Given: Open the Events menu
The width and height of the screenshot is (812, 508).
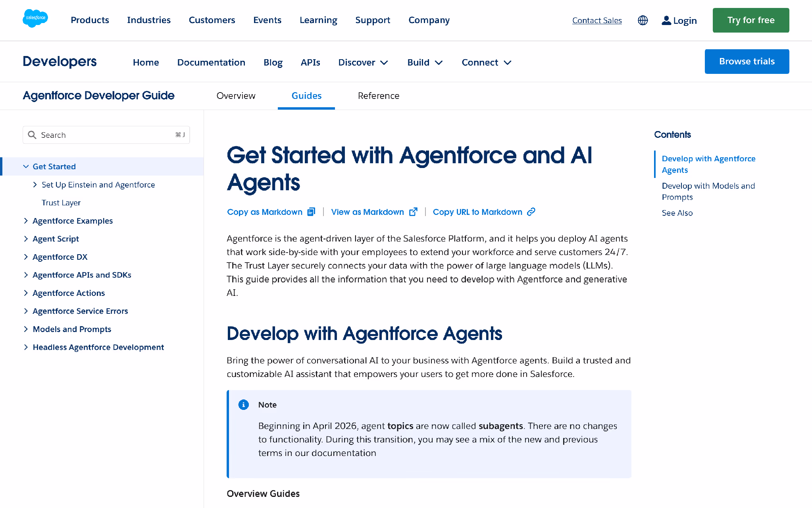Looking at the screenshot, I should 267,20.
